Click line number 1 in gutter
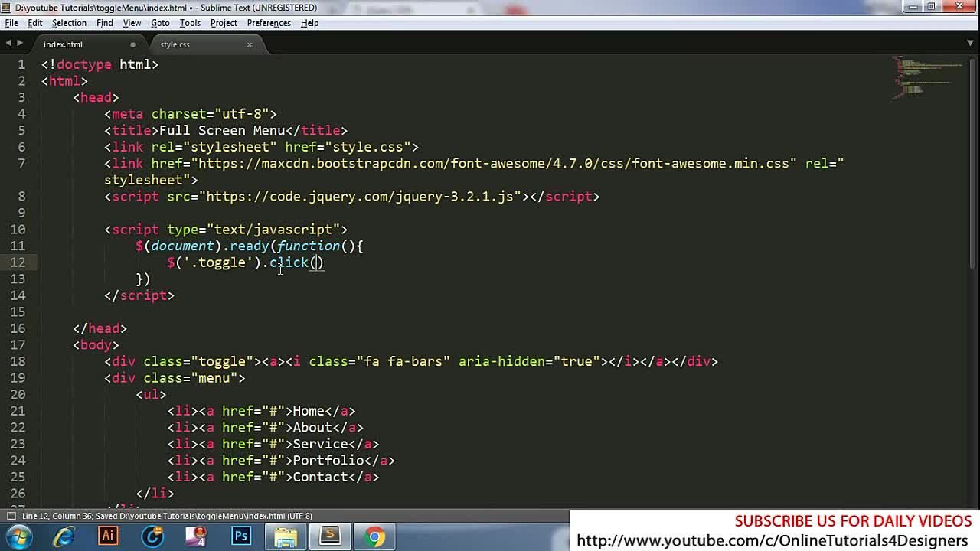980x551 pixels. coord(21,64)
